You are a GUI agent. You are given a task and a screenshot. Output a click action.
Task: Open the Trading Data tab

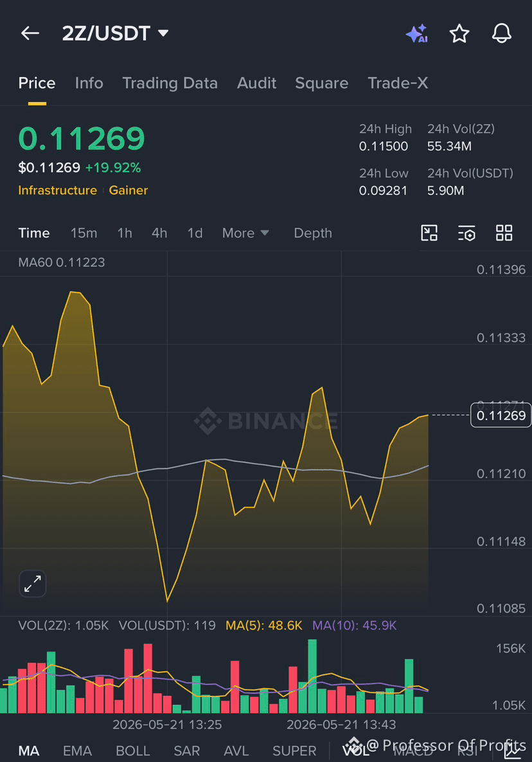tap(170, 83)
